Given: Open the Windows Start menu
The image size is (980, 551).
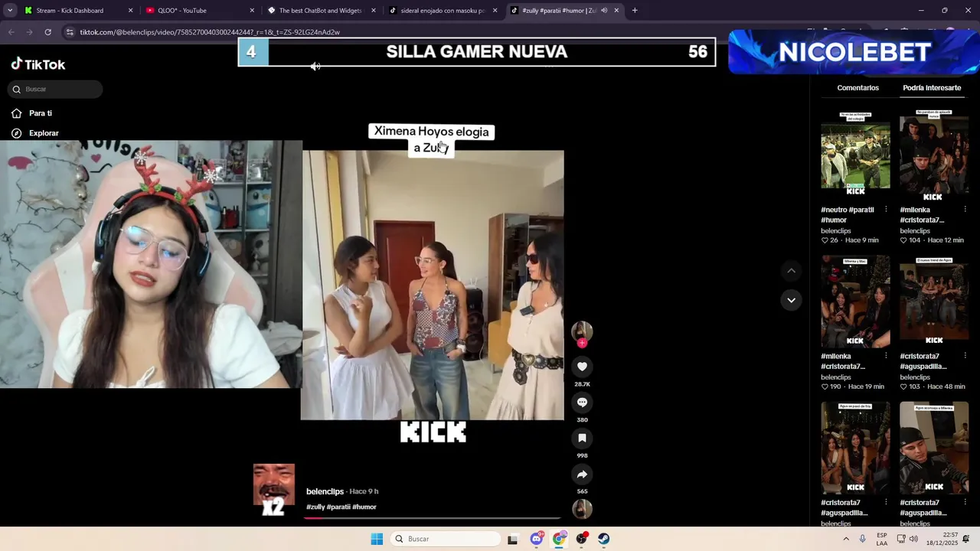Looking at the screenshot, I should (377, 539).
